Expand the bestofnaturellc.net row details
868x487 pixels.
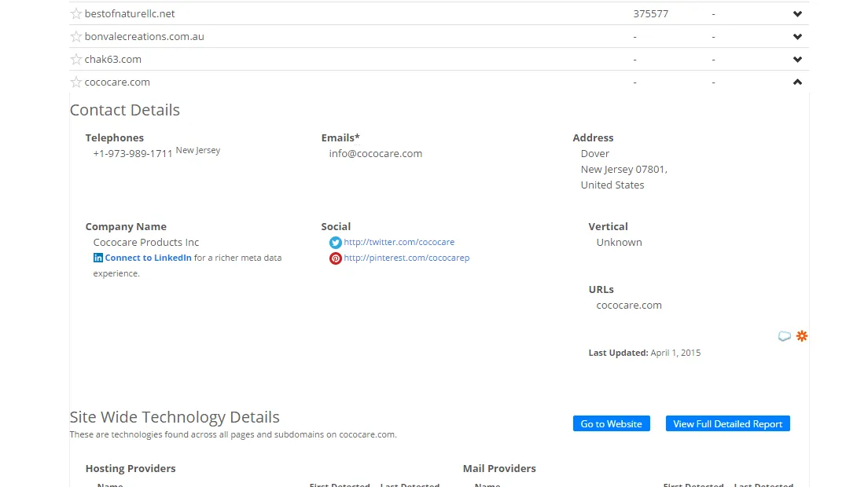797,14
